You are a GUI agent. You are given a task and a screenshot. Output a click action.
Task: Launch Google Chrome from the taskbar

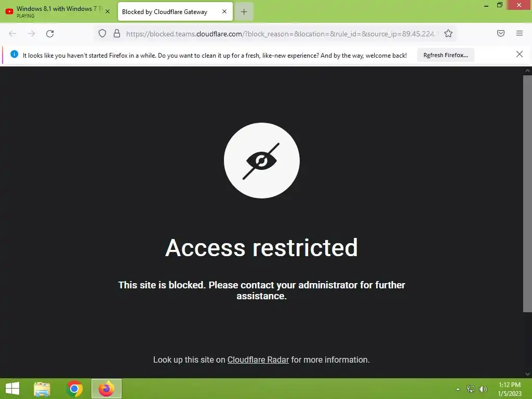pyautogui.click(x=74, y=389)
